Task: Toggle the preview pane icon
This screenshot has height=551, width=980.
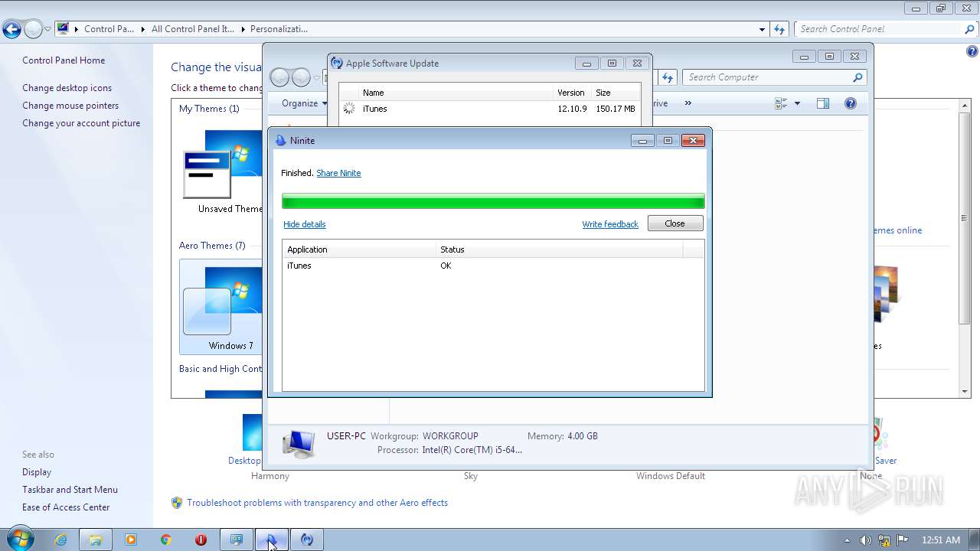Action: click(x=823, y=103)
